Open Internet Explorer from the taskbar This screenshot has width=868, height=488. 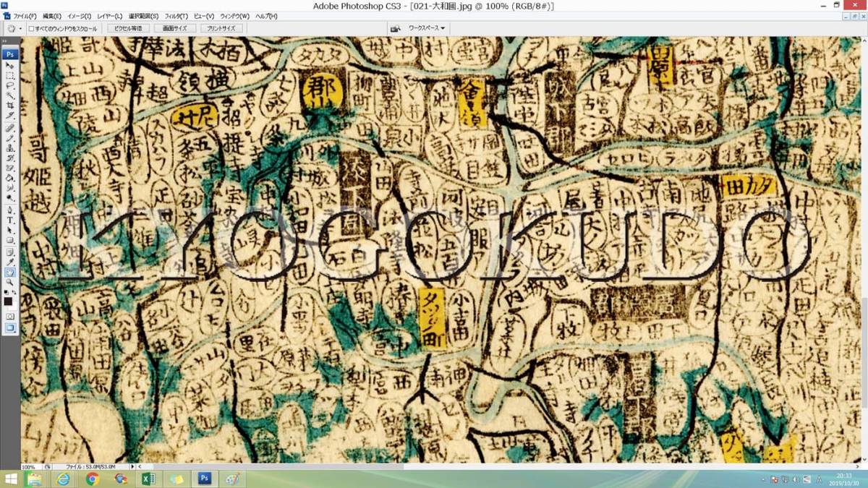coord(64,479)
